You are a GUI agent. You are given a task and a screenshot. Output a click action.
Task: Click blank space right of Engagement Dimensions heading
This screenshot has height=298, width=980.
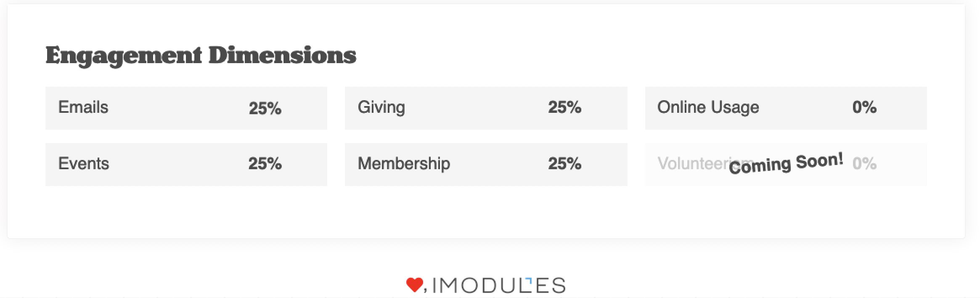(631, 55)
